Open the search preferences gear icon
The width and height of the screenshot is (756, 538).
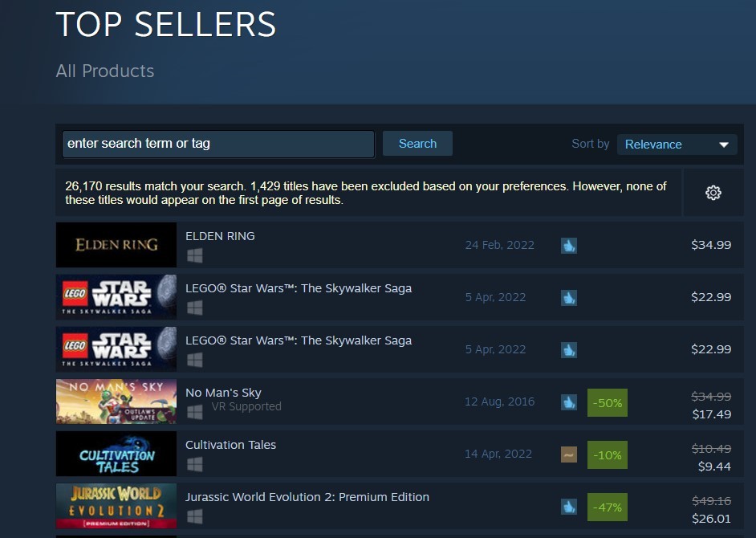pyautogui.click(x=713, y=193)
